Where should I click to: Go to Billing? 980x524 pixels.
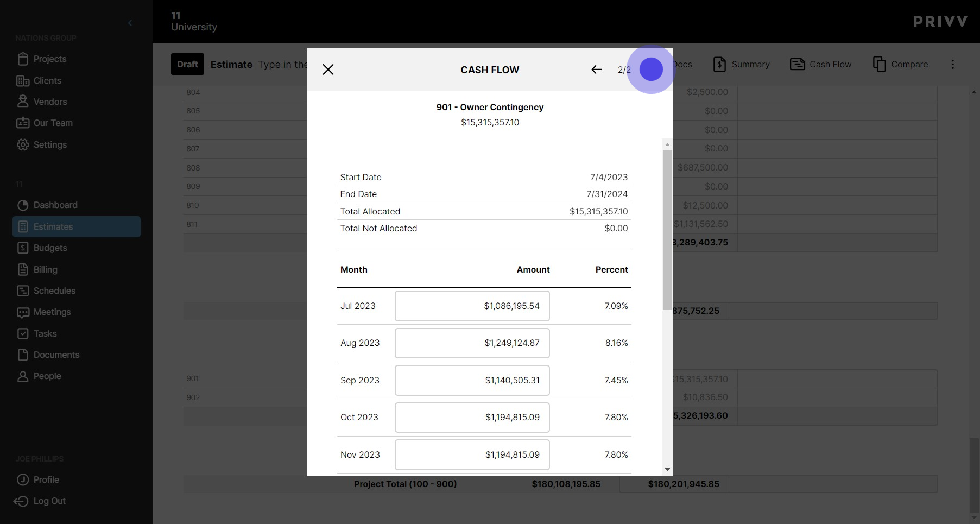click(x=37, y=269)
